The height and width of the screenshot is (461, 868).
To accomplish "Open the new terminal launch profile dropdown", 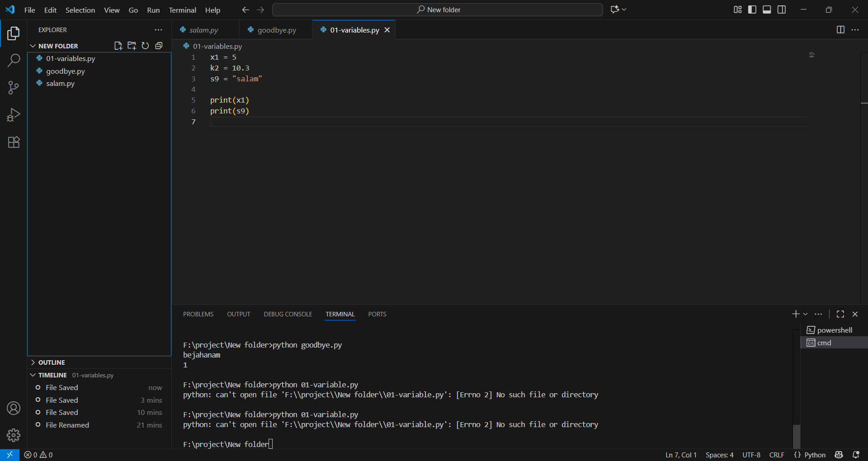I will (805, 314).
